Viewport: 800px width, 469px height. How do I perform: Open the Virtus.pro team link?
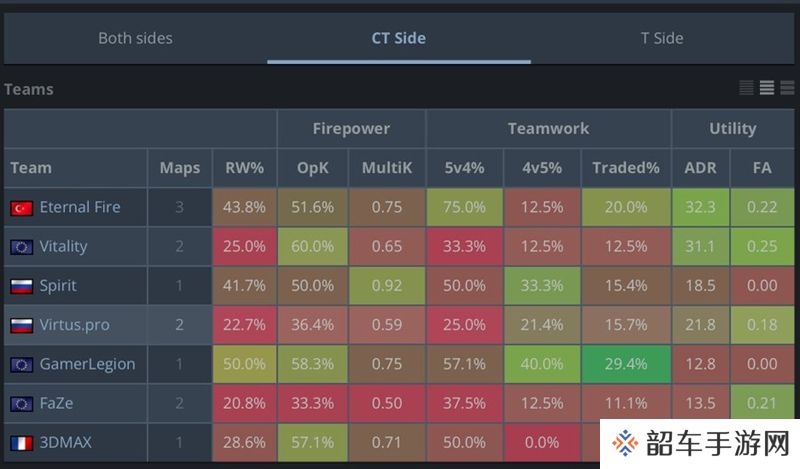pyautogui.click(x=74, y=325)
